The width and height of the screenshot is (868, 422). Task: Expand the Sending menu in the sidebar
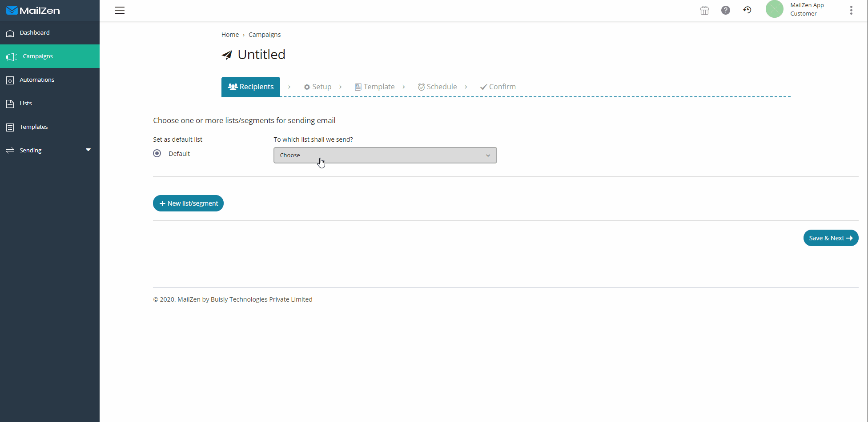[31, 150]
